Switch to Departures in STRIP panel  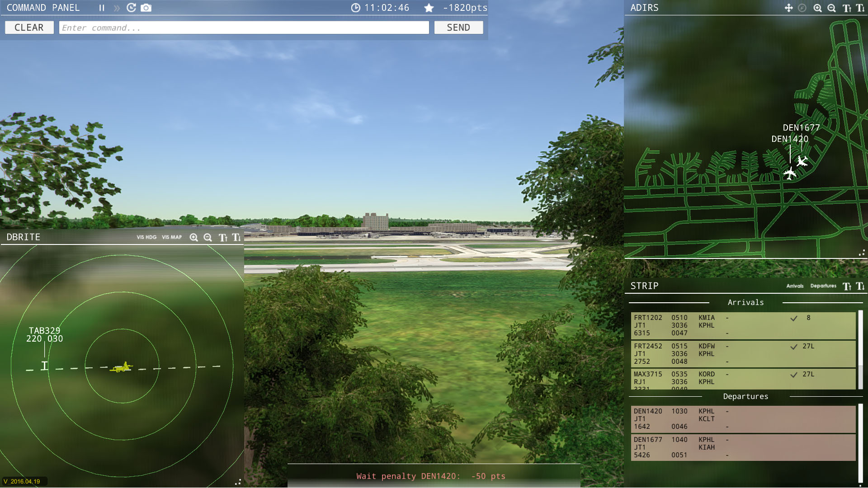coord(823,286)
